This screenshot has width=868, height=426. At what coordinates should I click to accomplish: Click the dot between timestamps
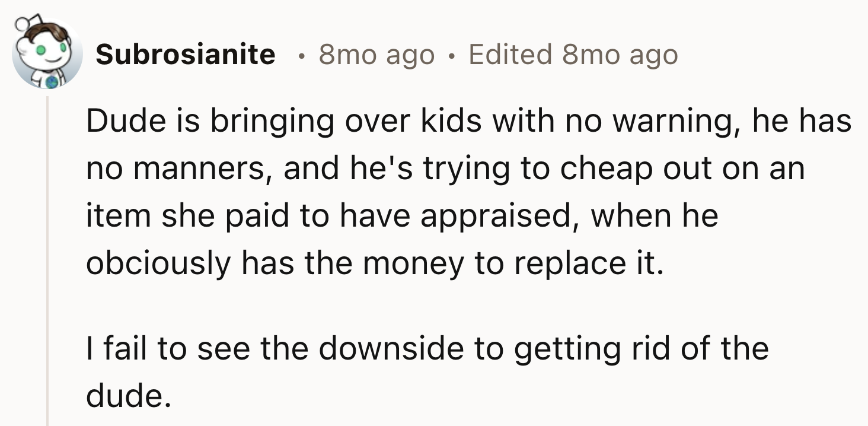tap(454, 55)
